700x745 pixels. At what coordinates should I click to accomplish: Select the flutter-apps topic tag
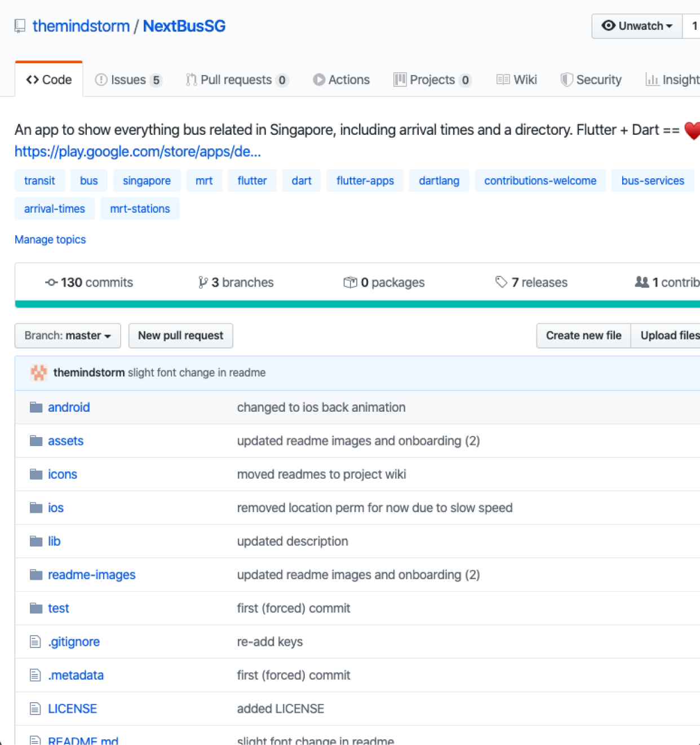click(x=365, y=181)
